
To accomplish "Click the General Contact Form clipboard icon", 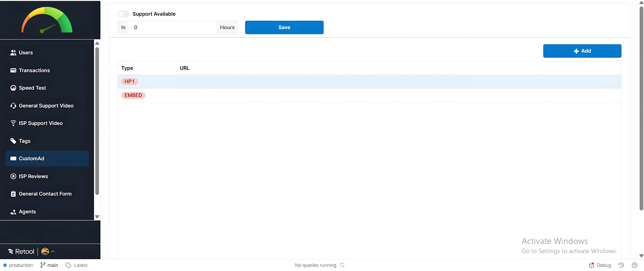I will click(x=13, y=194).
